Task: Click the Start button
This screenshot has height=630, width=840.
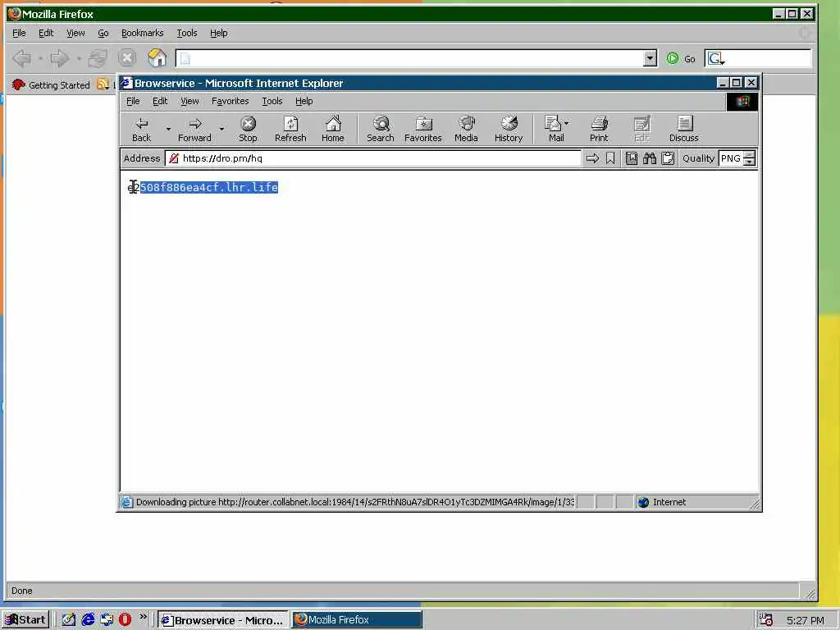Action: [25, 620]
